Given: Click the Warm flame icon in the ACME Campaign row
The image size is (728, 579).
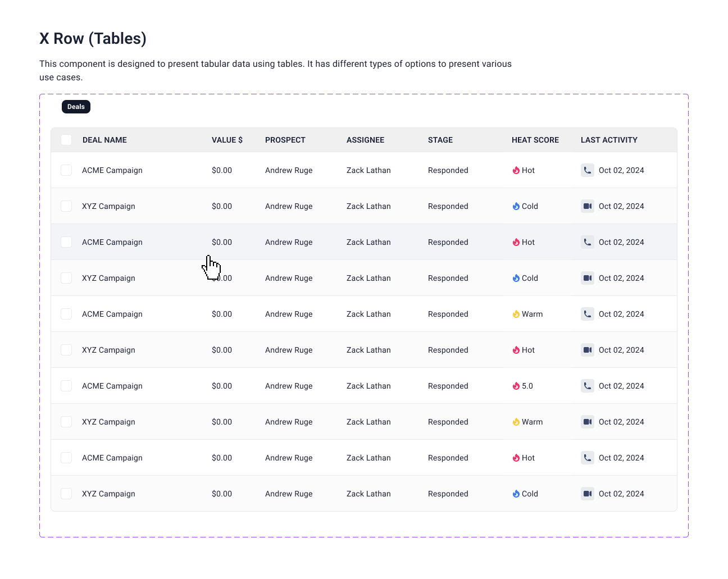Looking at the screenshot, I should pyautogui.click(x=516, y=314).
